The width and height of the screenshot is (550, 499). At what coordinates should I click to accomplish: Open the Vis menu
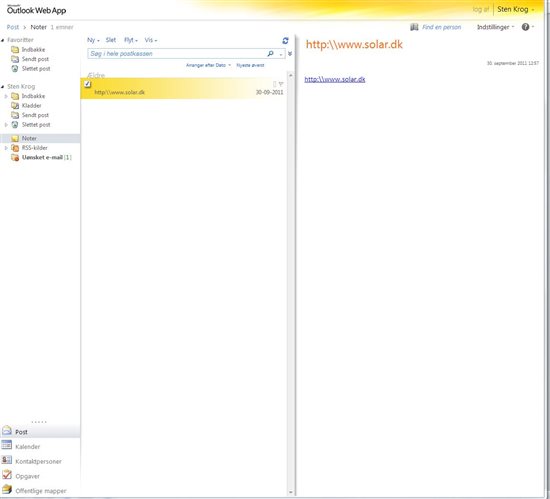(151, 40)
